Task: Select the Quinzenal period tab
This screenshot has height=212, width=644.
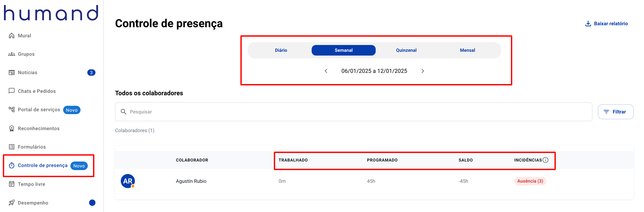Action: pyautogui.click(x=406, y=50)
